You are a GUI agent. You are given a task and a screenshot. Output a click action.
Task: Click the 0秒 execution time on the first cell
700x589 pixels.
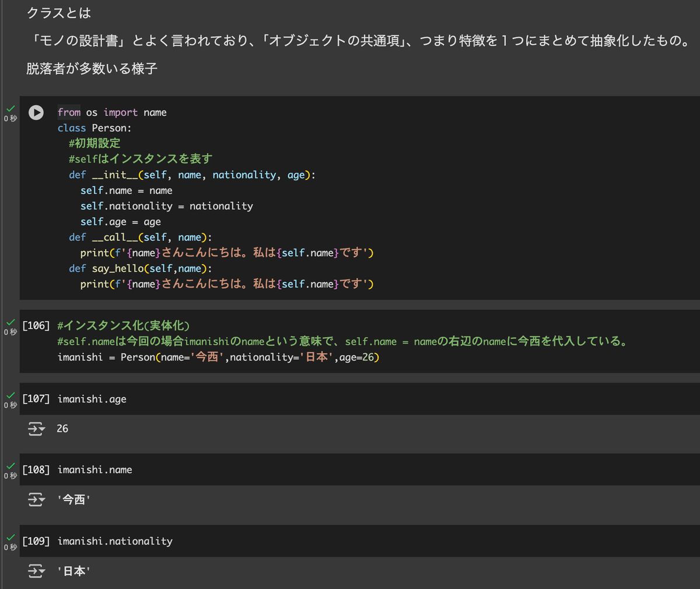tap(10, 117)
